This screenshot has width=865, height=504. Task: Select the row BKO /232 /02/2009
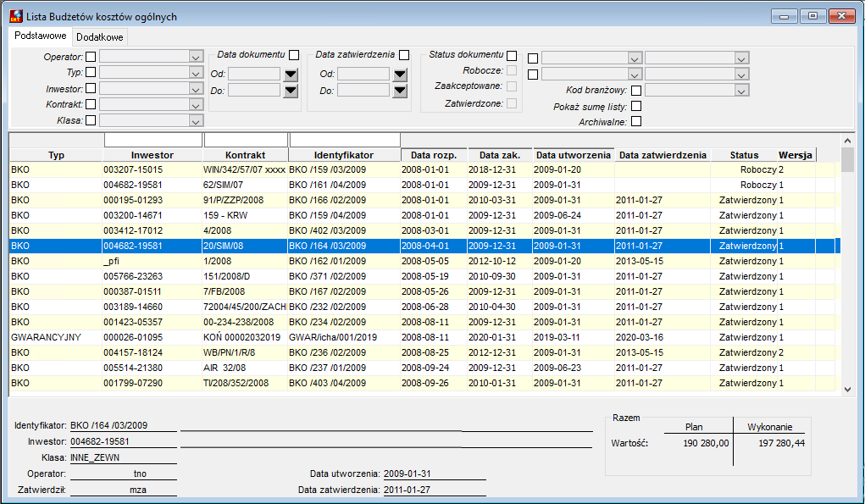click(424, 307)
